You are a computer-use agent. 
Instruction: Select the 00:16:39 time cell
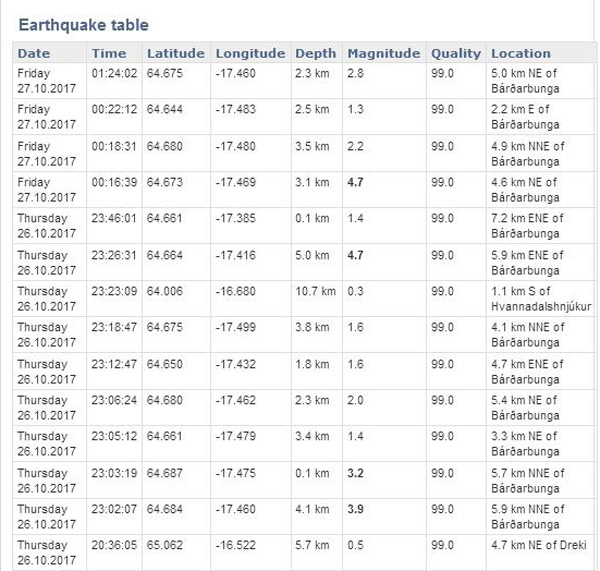113,182
